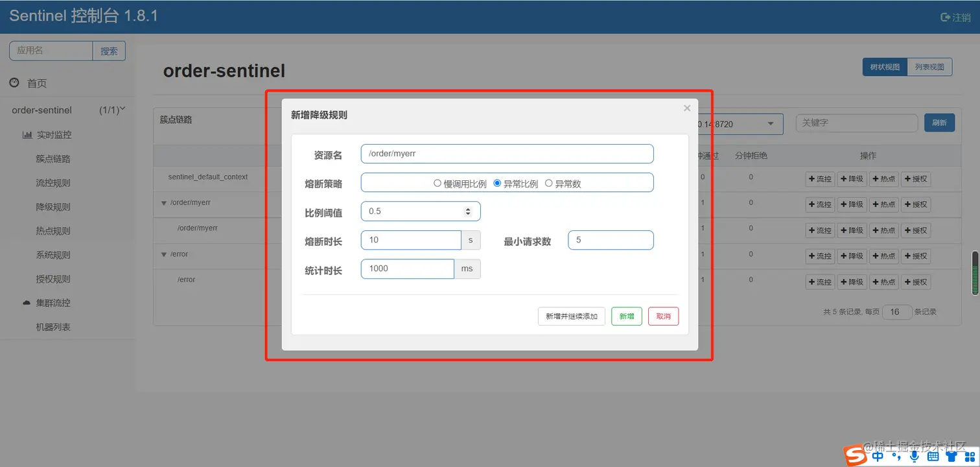The width and height of the screenshot is (980, 467).
Task: Click the 操作 column header
Action: click(868, 156)
